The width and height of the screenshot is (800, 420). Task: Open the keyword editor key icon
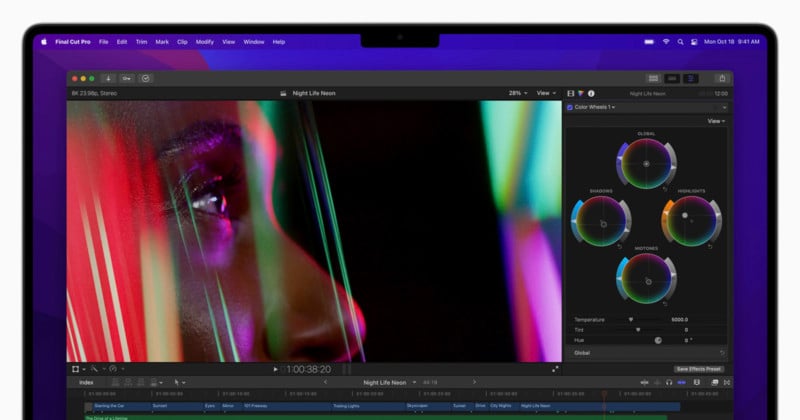click(127, 78)
